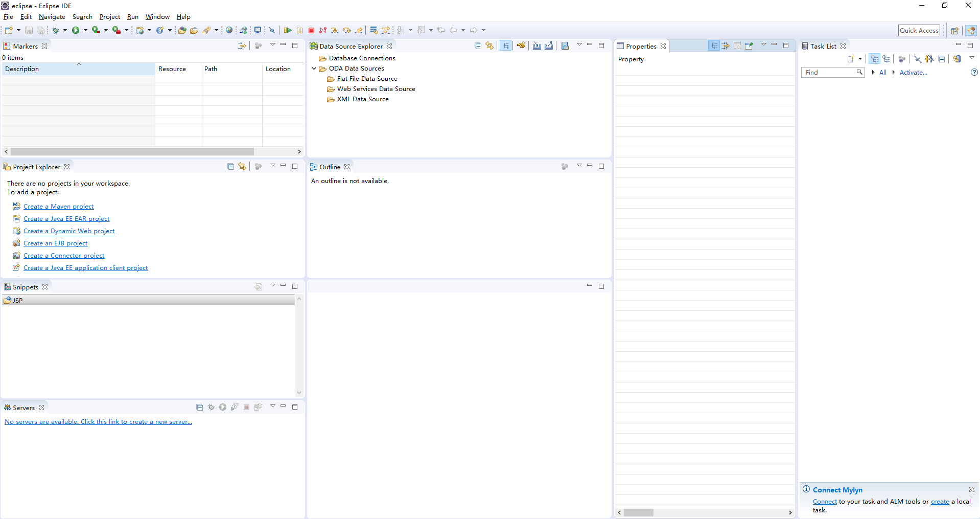
Task: Open the New file dropdown arrow
Action: 18,30
